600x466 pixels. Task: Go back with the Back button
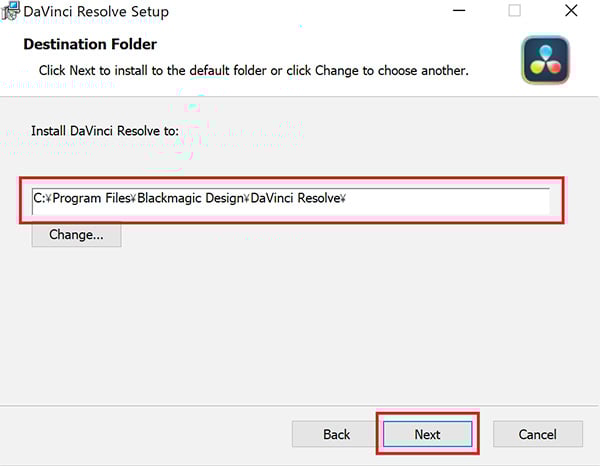click(x=336, y=434)
